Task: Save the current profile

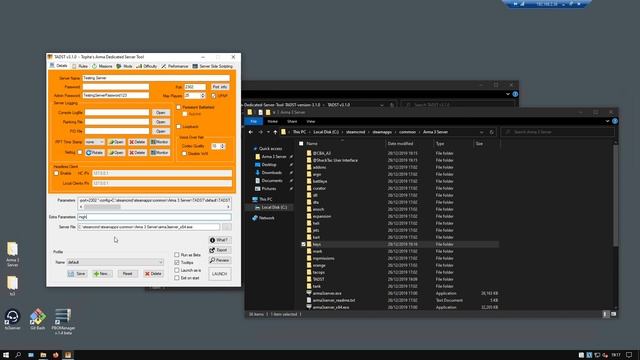Action: pos(77,274)
